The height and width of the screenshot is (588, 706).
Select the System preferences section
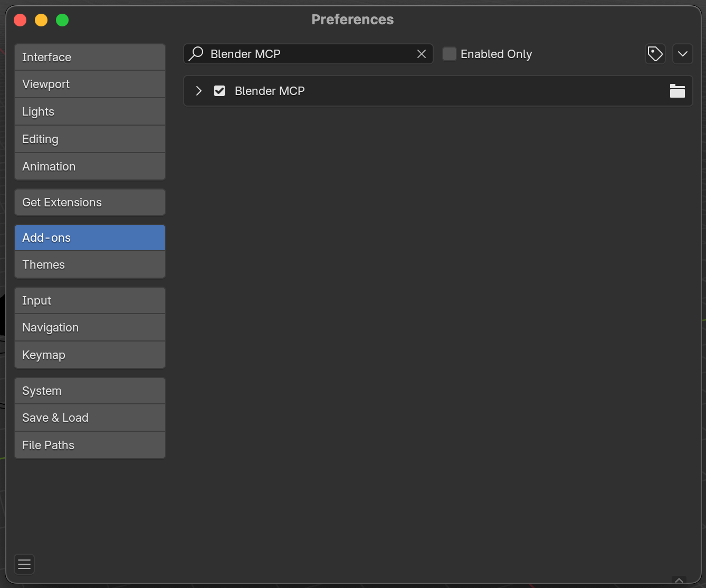click(90, 391)
